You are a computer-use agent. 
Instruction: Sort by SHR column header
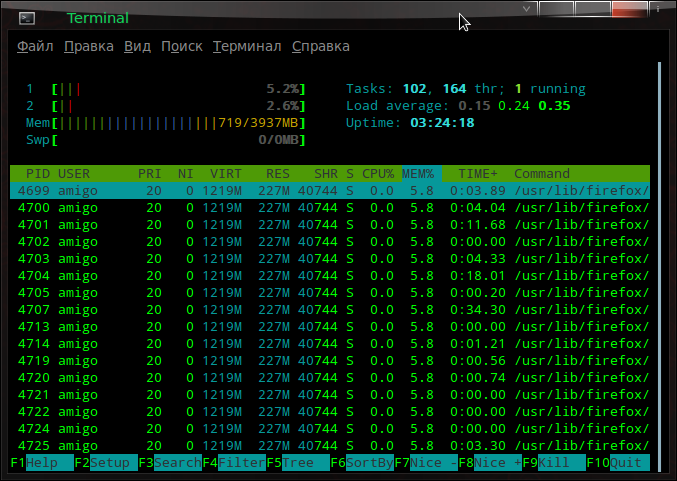pyautogui.click(x=326, y=174)
